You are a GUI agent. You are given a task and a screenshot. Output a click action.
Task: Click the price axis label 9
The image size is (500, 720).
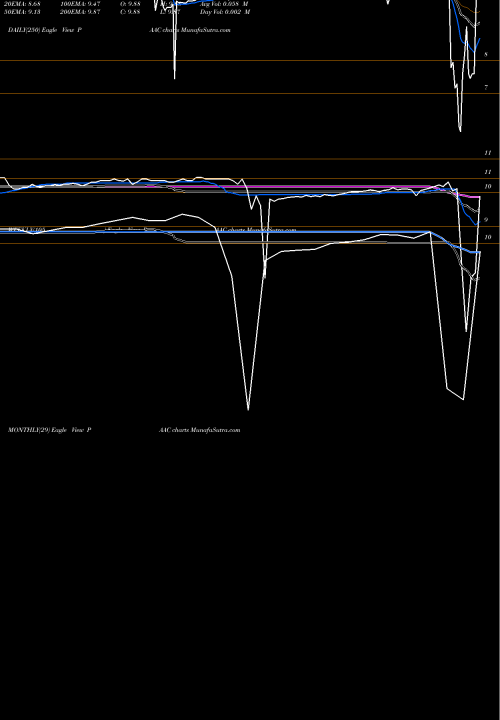point(486,219)
